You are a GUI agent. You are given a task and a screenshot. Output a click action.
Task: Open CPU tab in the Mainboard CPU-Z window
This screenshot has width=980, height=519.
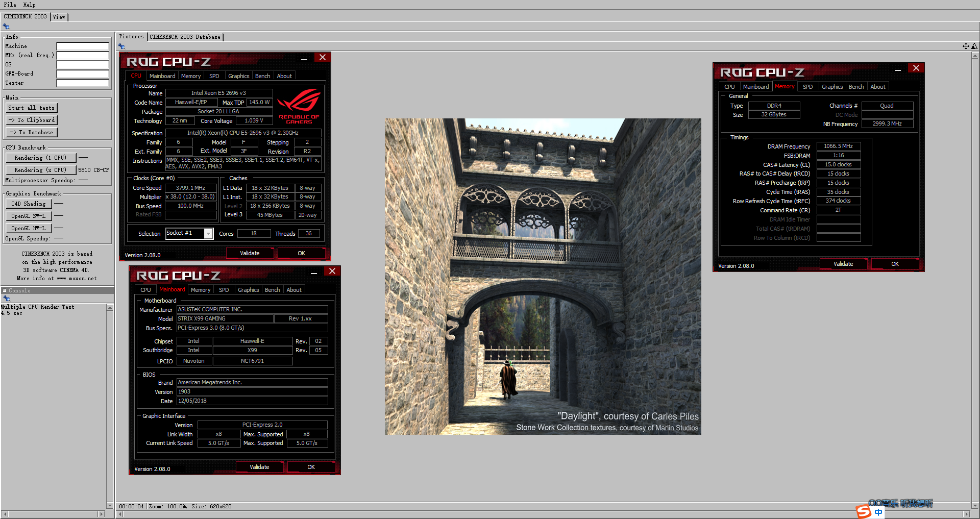coord(146,290)
